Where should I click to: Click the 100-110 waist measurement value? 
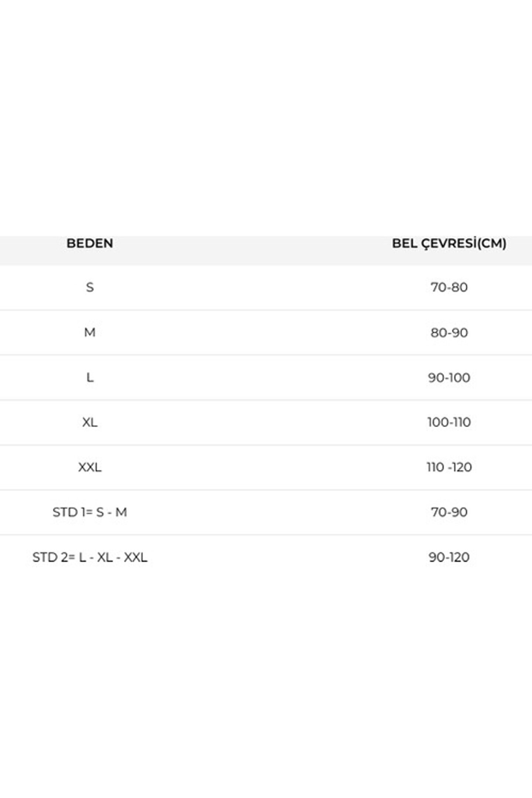(449, 422)
